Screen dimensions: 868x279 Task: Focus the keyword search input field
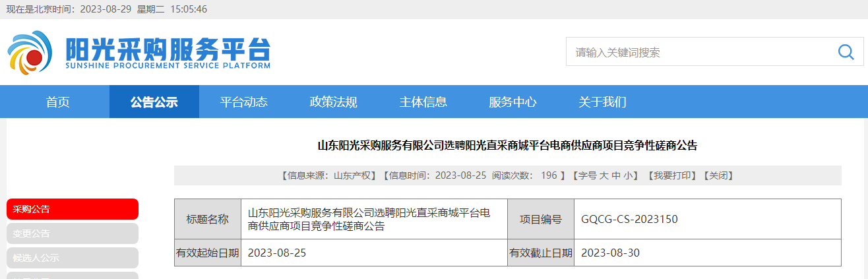698,52
